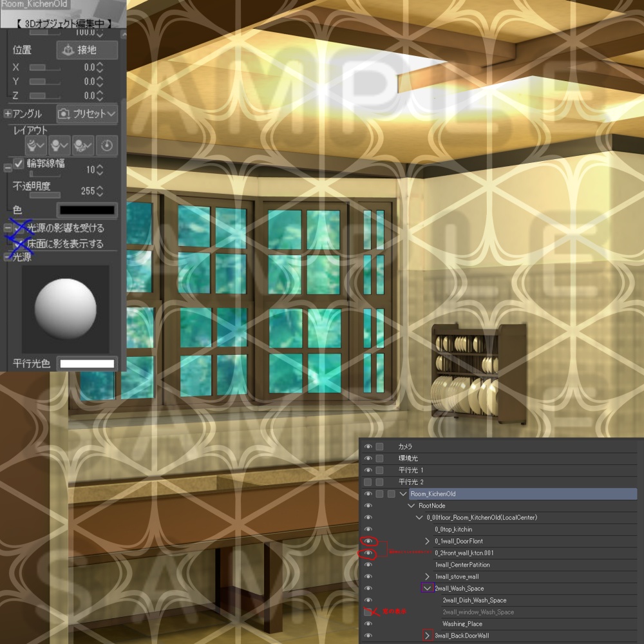644x644 pixels.
Task: Click the light source sphere preview
Action: [65, 309]
